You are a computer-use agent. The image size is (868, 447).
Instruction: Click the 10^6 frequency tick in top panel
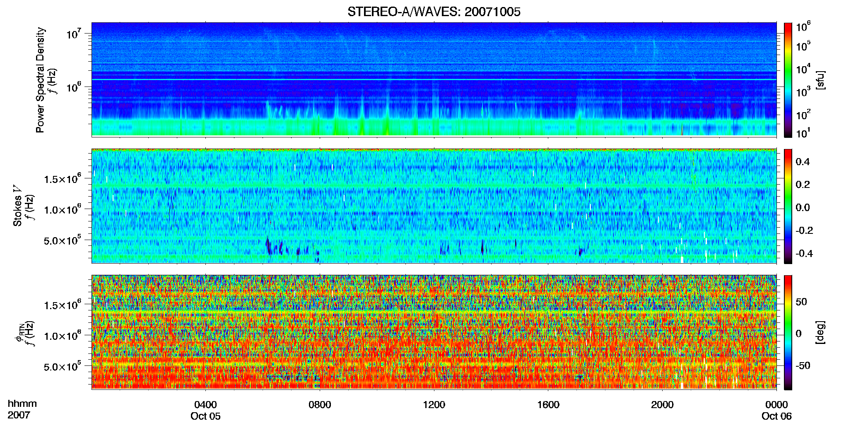coord(74,87)
